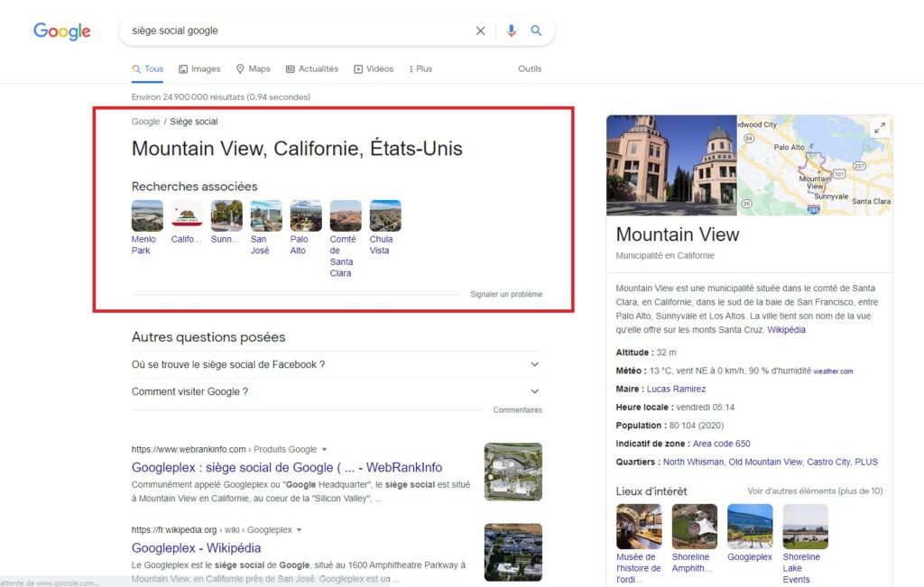Screen dimensions: 924x587
Task: Click Lucas Ramirez mayor link
Action: [676, 390]
